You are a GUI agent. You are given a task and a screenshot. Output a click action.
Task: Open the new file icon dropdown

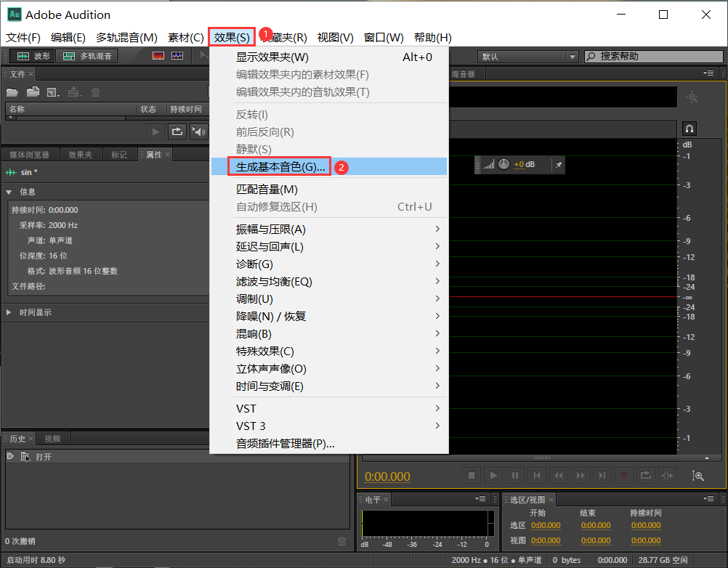pos(53,92)
